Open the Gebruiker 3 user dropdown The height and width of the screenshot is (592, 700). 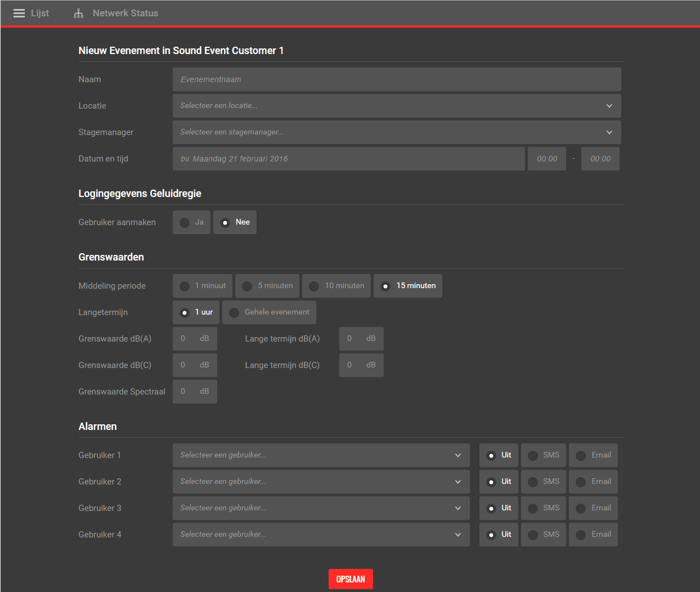[321, 508]
